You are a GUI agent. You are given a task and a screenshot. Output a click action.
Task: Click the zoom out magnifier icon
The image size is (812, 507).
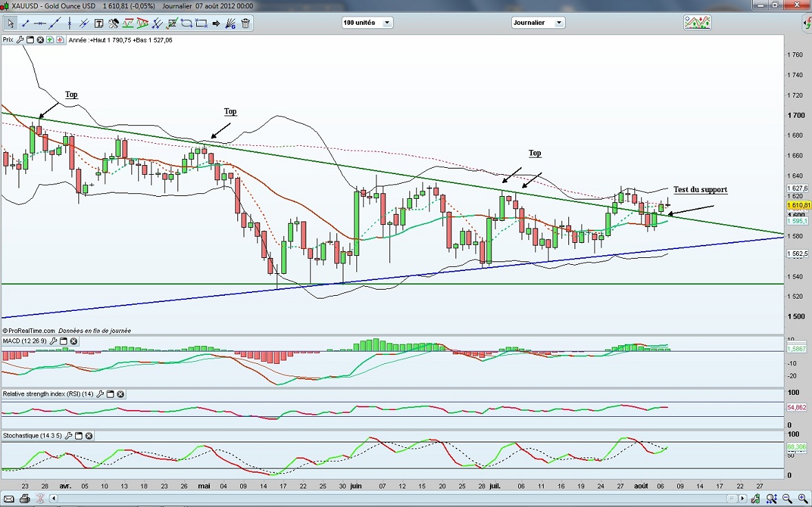coord(787,499)
